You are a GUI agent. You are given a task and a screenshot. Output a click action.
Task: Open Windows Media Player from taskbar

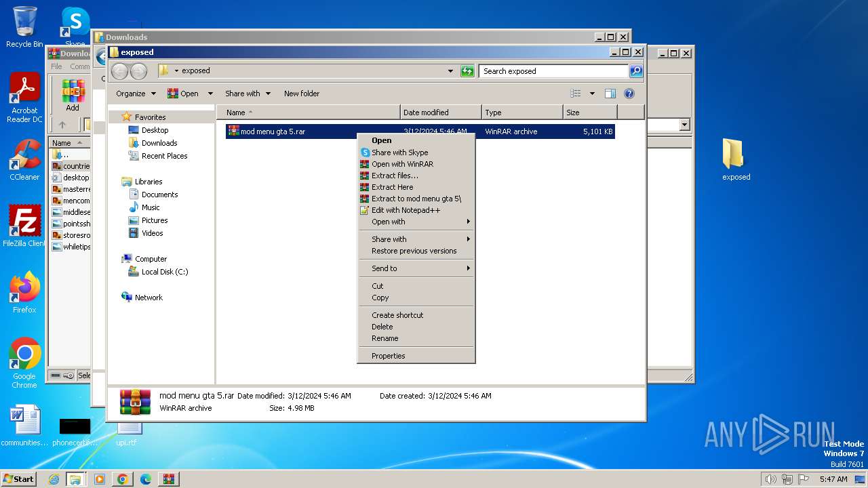tap(99, 479)
